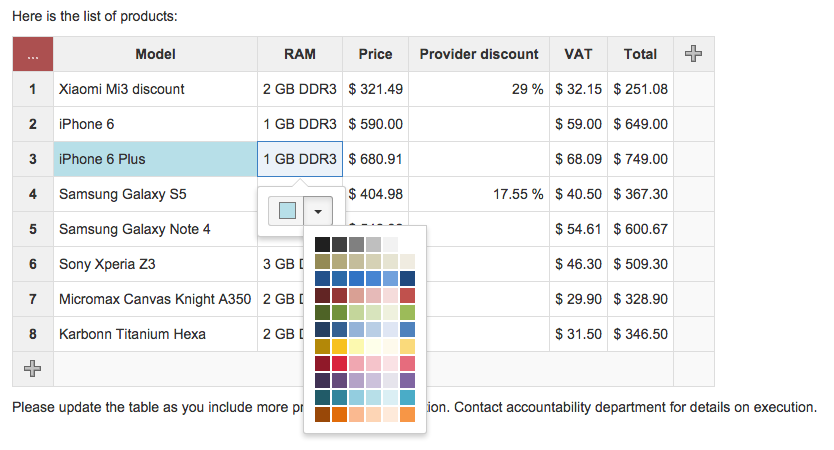Pick the black swatch in the palette
The height and width of the screenshot is (450, 834).
coord(322,245)
